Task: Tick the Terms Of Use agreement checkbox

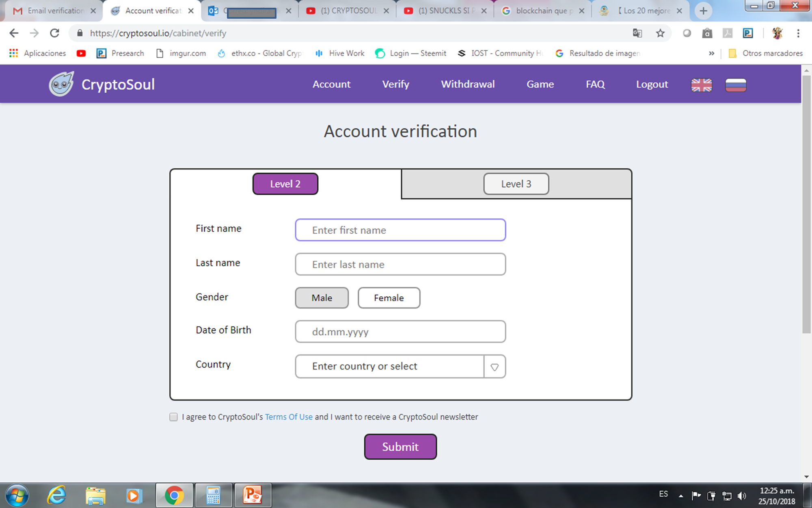Action: tap(173, 417)
